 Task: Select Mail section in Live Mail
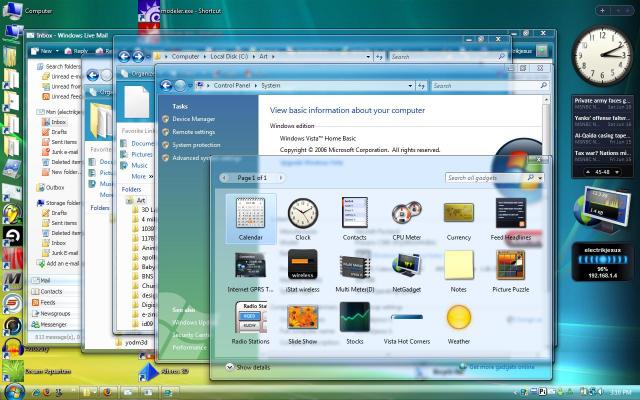pyautogui.click(x=55, y=280)
